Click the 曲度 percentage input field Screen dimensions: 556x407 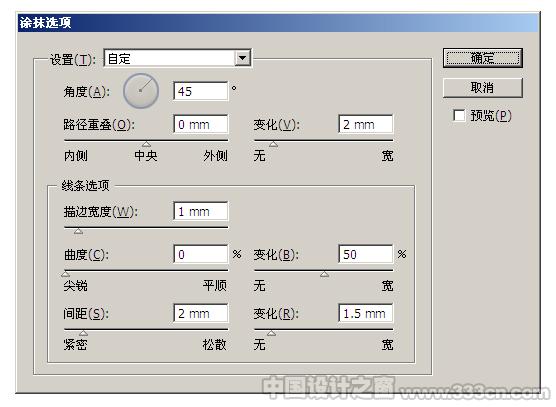point(201,254)
